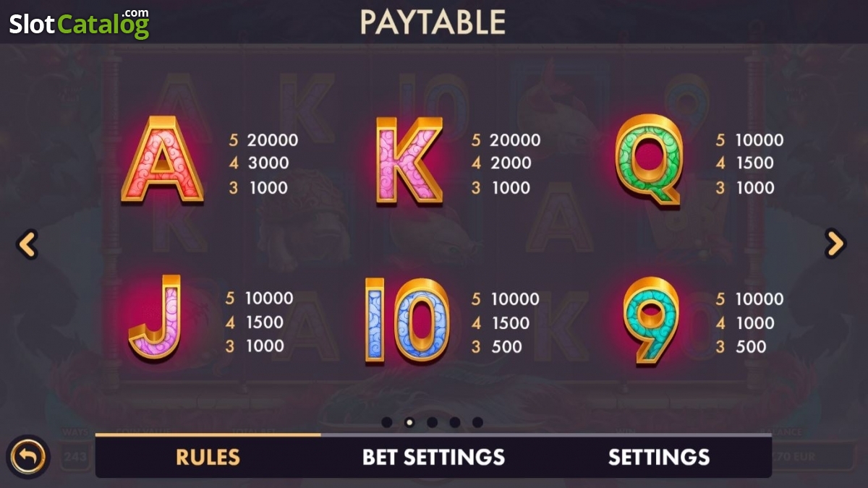Viewport: 868px width, 488px height.
Task: Click the pink K symbol icon
Action: [409, 160]
